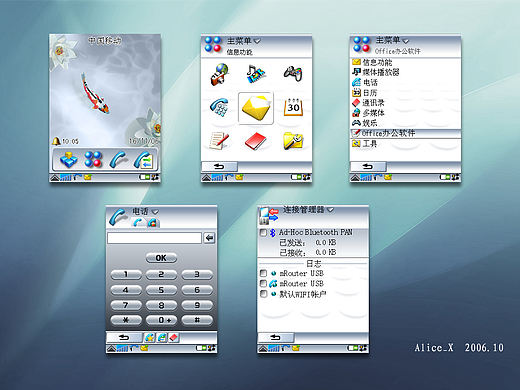Select 工具 in the list menu

click(405, 144)
